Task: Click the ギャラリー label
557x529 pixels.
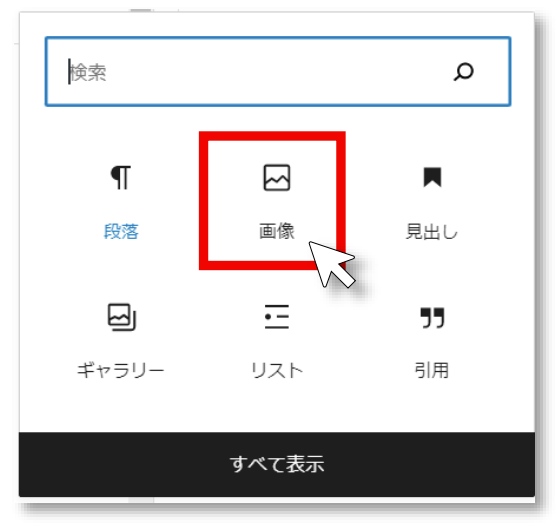Action: pos(121,370)
